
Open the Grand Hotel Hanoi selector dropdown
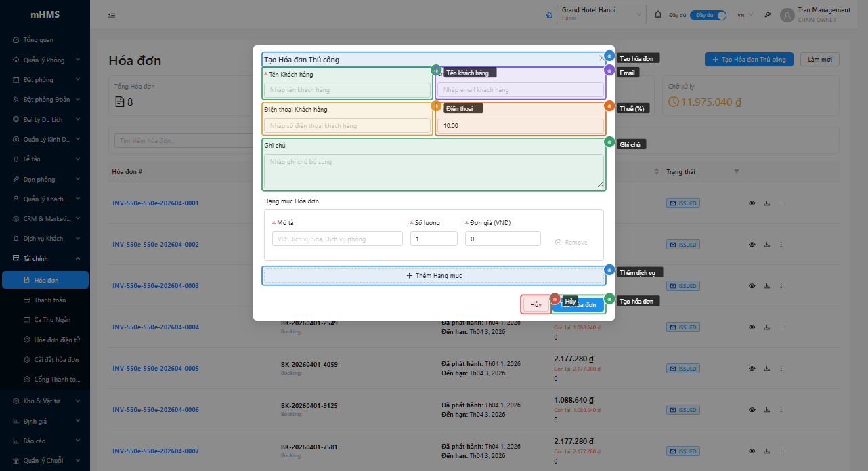[601, 14]
